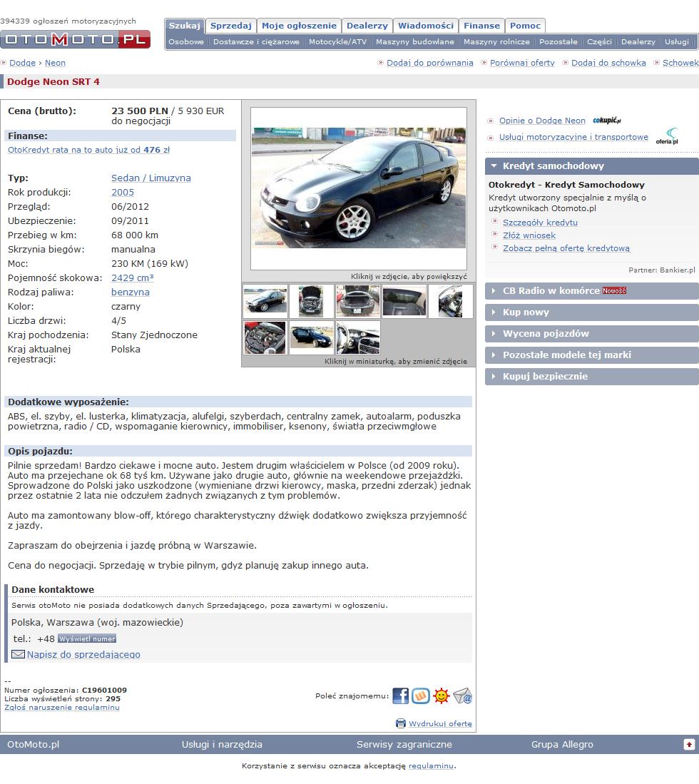Click Dodaj do schowka
The image size is (699, 784).
point(608,63)
